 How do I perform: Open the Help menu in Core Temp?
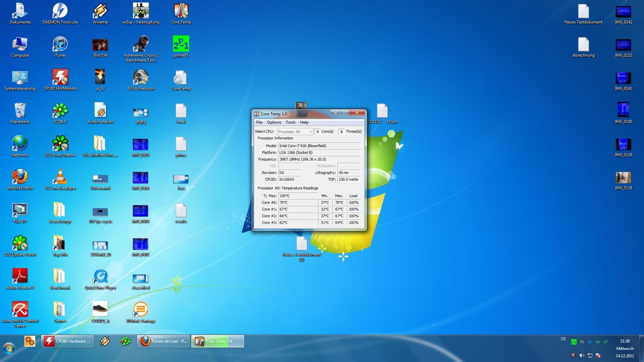coord(304,122)
